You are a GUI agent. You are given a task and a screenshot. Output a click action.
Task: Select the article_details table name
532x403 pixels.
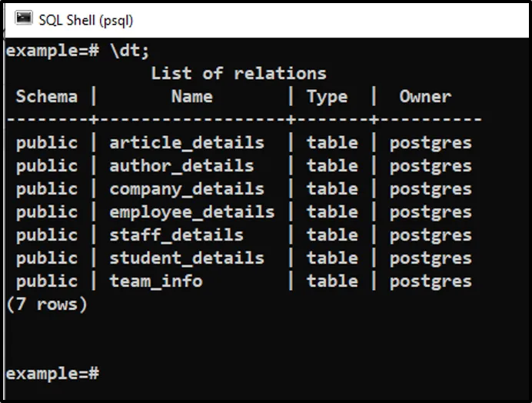point(187,143)
